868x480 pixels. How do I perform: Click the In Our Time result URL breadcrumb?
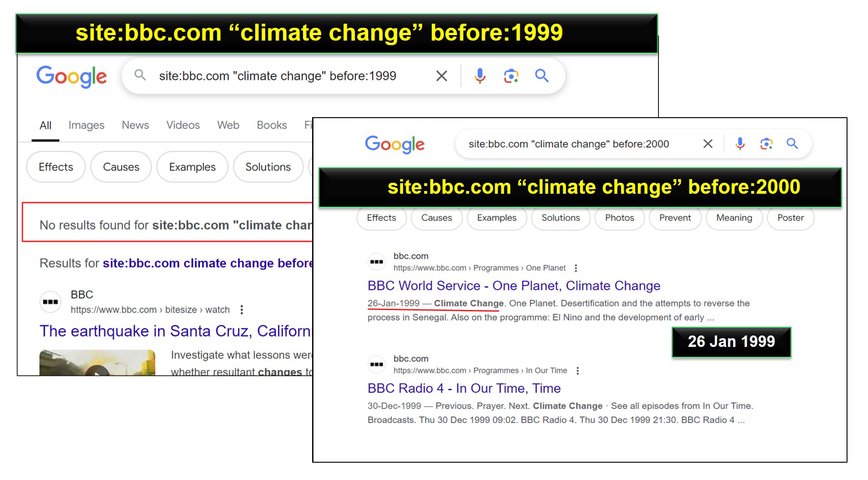pyautogui.click(x=480, y=371)
